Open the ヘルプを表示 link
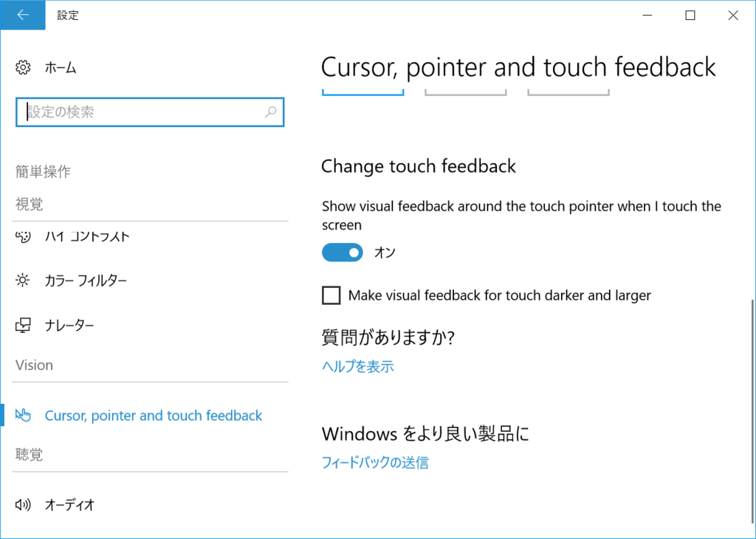Screen dimensions: 756x539 pyautogui.click(x=358, y=366)
